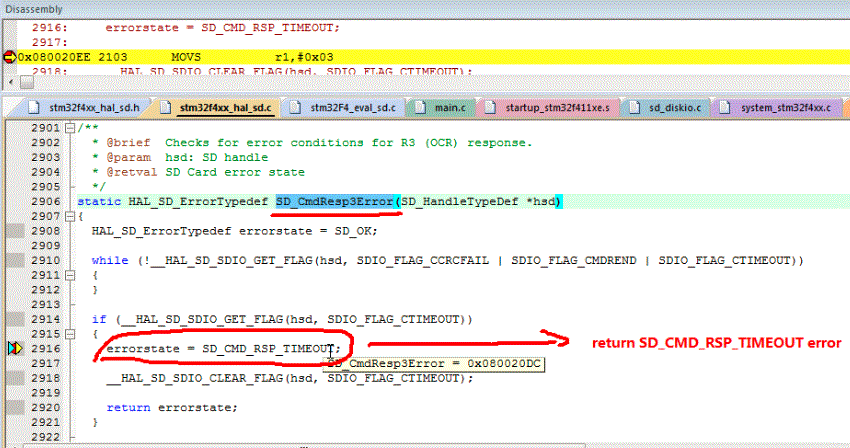Screen dimensions: 850x448
Task: Click the disassembly horizontal scrollbar thumb
Action: point(27,82)
